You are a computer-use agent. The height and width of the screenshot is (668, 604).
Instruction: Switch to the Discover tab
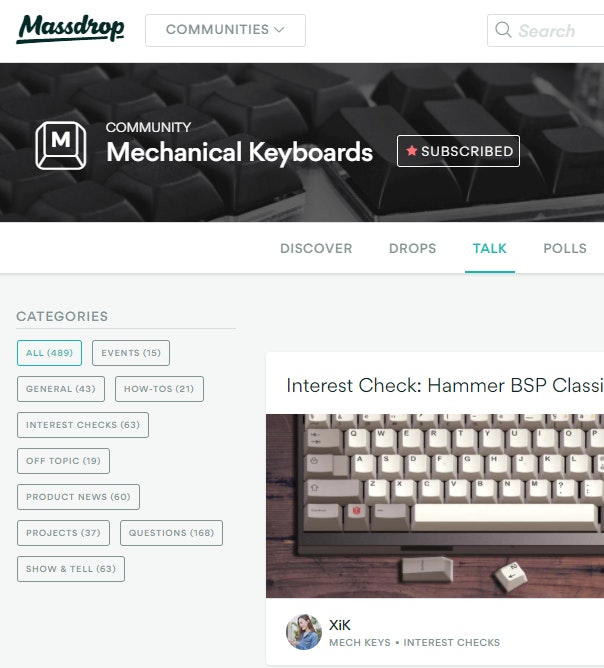point(316,248)
